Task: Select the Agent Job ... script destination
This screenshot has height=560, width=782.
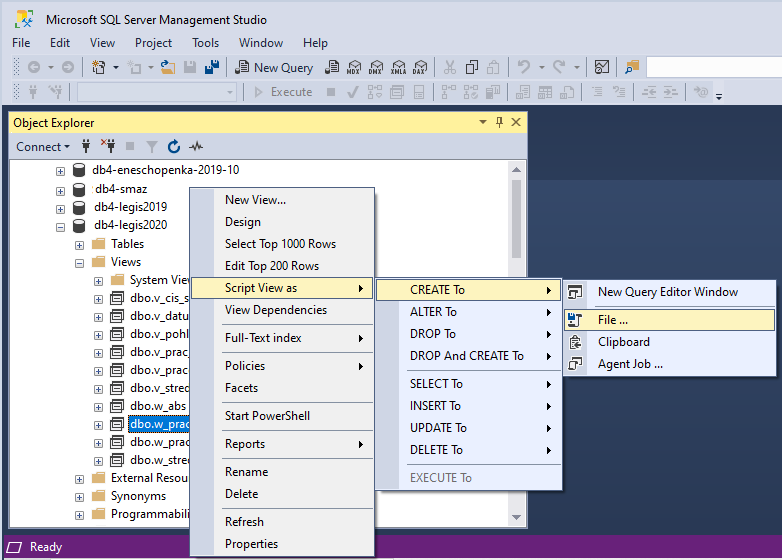Action: click(670, 364)
